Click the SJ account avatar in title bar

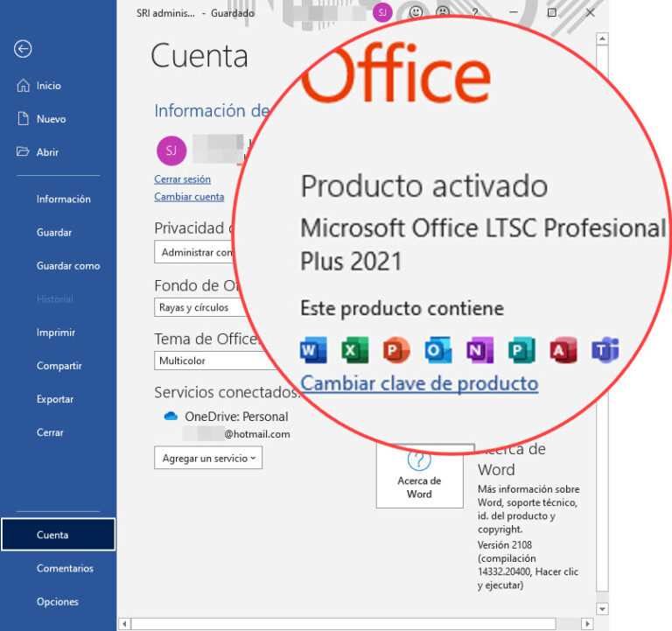click(x=382, y=12)
